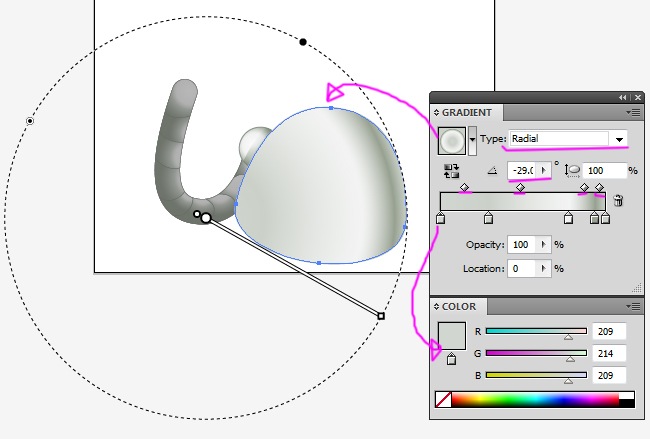Image resolution: width=650 pixels, height=439 pixels.
Task: Open the Gradient panel options menu
Action: tap(633, 112)
